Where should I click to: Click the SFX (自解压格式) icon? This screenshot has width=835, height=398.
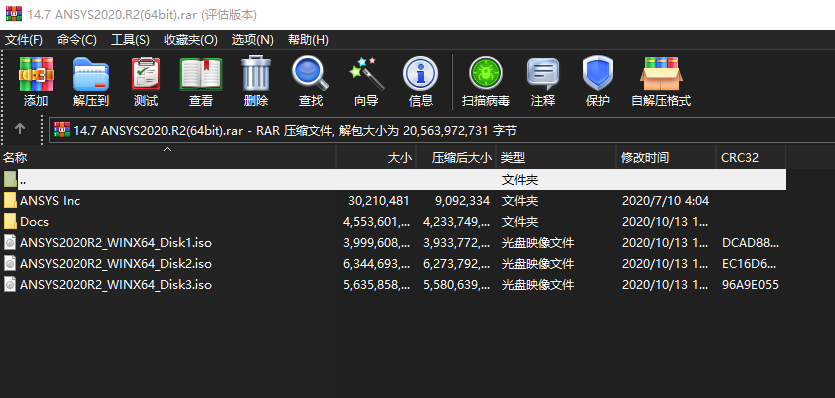coord(661,74)
